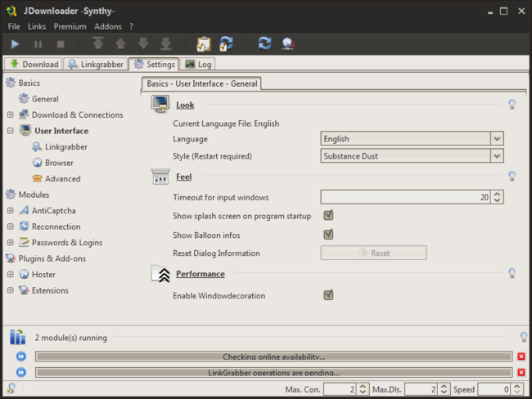Click the Max. Con. stepper arrows
The height and width of the screenshot is (399, 532).
click(363, 389)
